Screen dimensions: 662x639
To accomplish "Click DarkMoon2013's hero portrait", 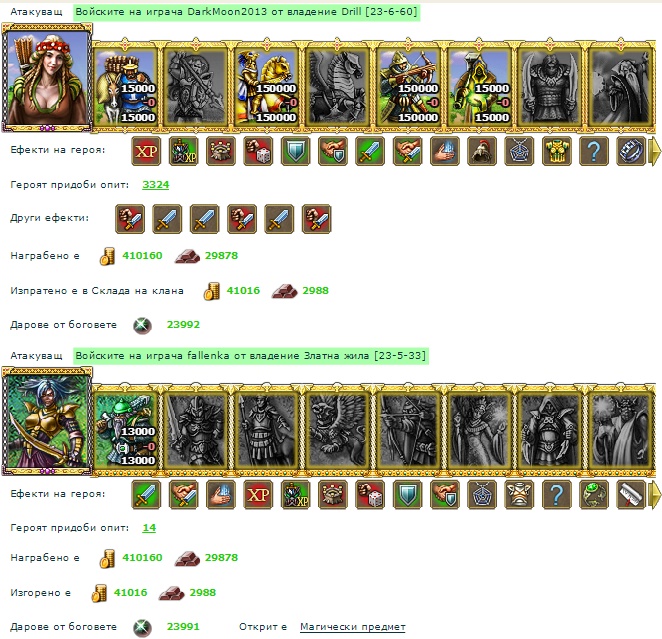I will [47, 78].
